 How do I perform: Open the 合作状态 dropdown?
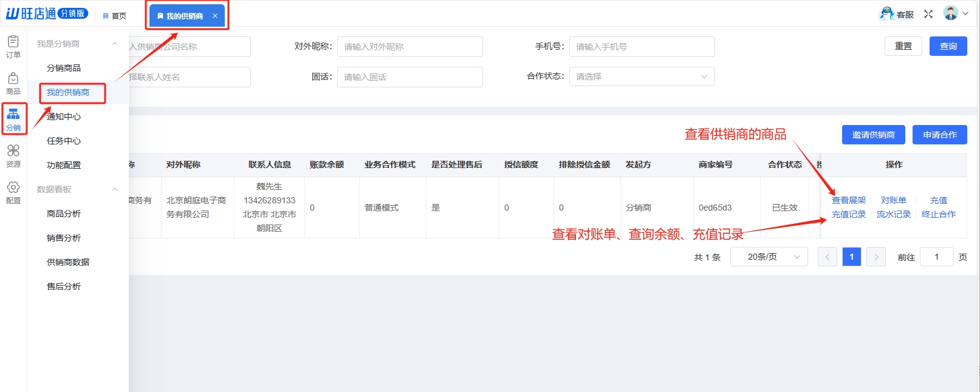tap(642, 76)
